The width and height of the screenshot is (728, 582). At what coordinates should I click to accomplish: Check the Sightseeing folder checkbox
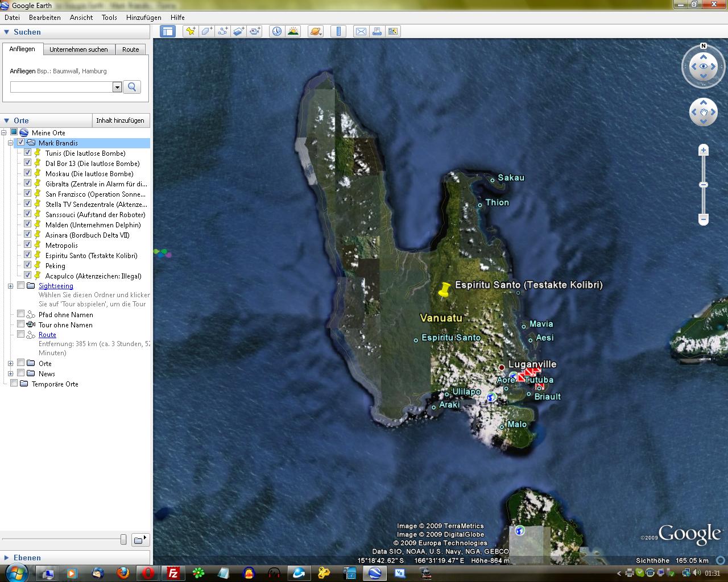tap(21, 285)
